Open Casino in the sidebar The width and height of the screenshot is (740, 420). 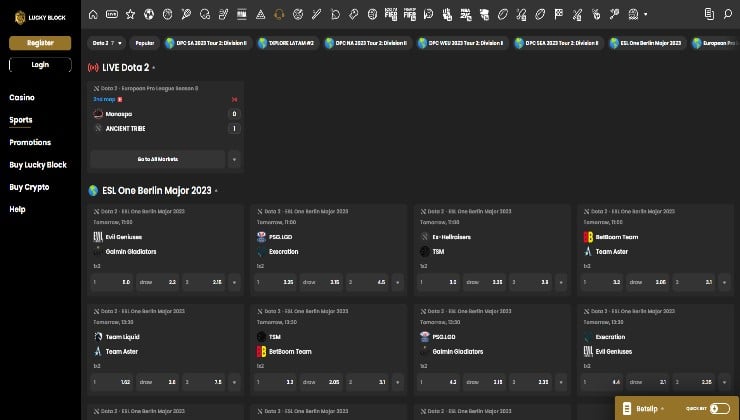[22, 97]
